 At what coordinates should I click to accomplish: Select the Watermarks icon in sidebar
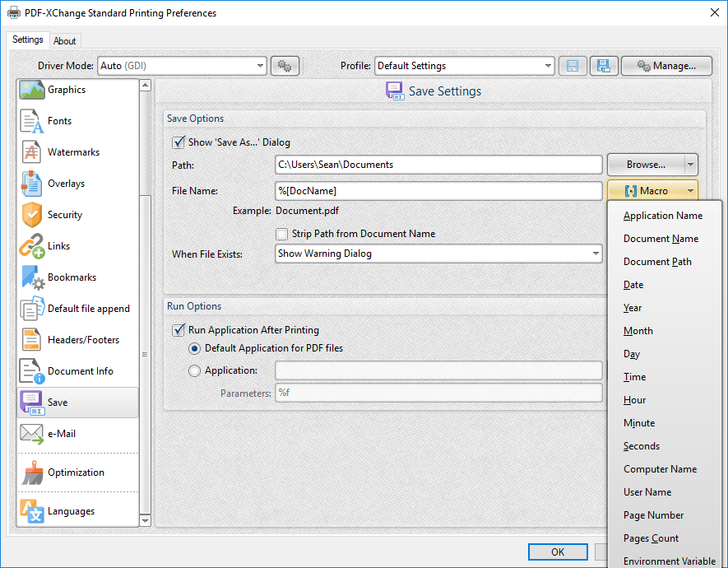[x=31, y=151]
